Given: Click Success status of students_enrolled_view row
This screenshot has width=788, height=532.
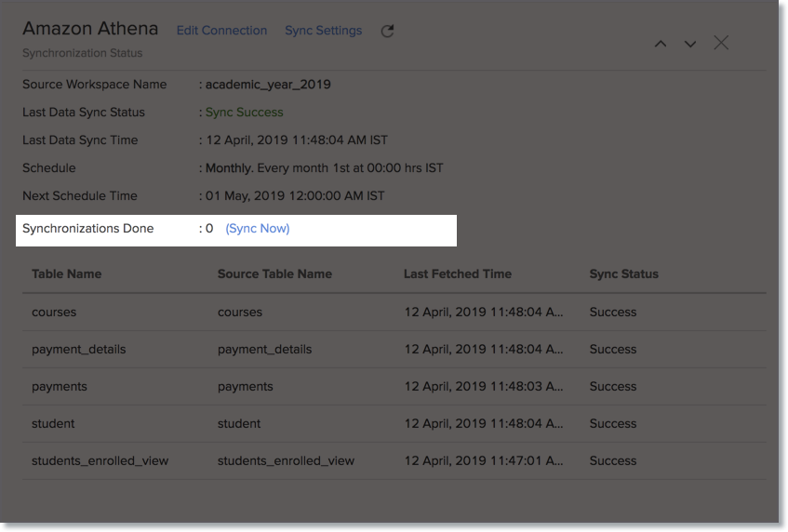Looking at the screenshot, I should [613, 460].
